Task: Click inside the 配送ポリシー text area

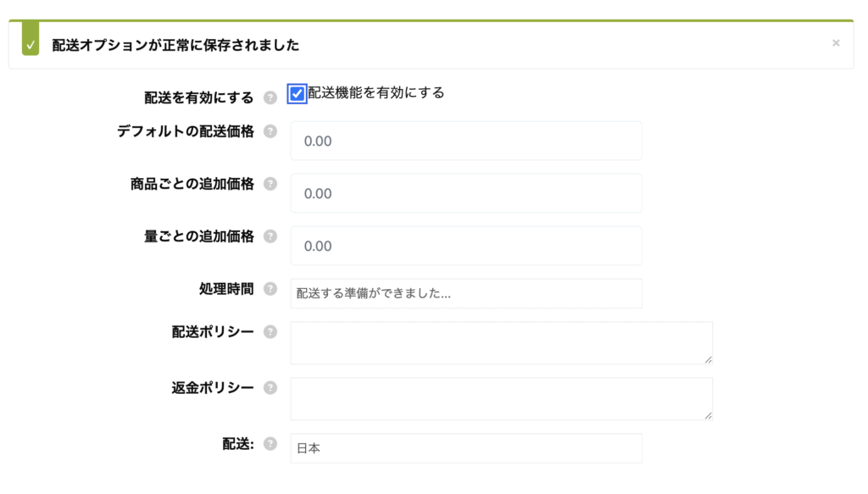Action: point(500,343)
